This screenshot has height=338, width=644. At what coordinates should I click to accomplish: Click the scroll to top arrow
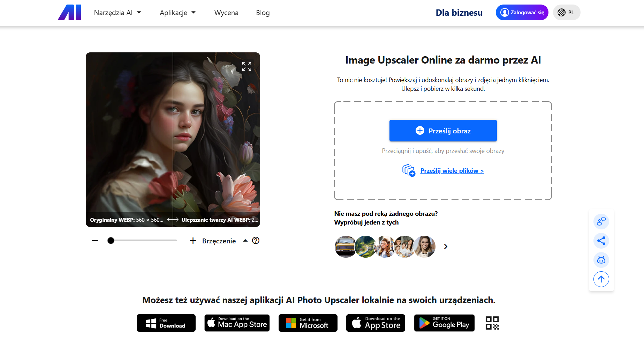click(601, 279)
